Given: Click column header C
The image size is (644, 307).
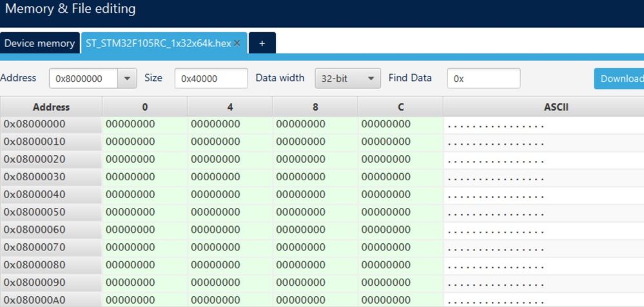Looking at the screenshot, I should 400,107.
